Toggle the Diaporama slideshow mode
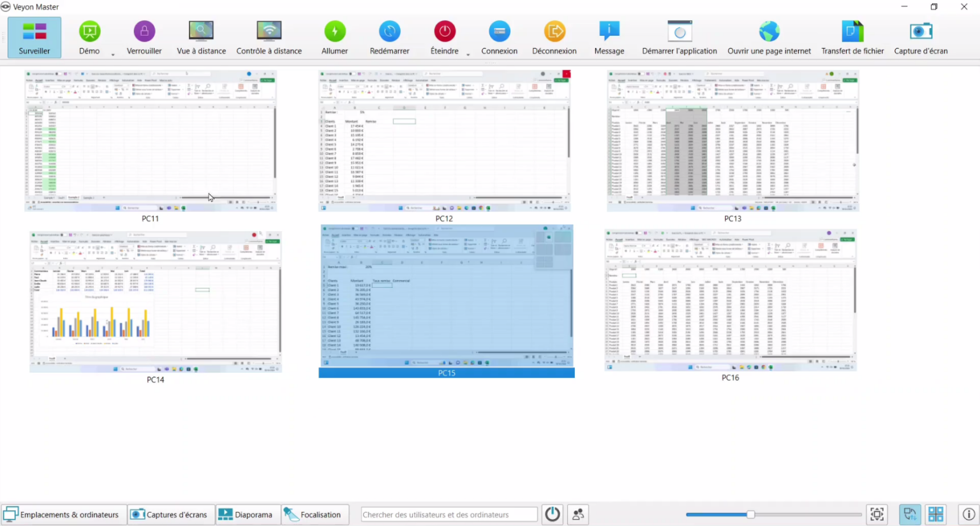The image size is (980, 526). point(246,515)
